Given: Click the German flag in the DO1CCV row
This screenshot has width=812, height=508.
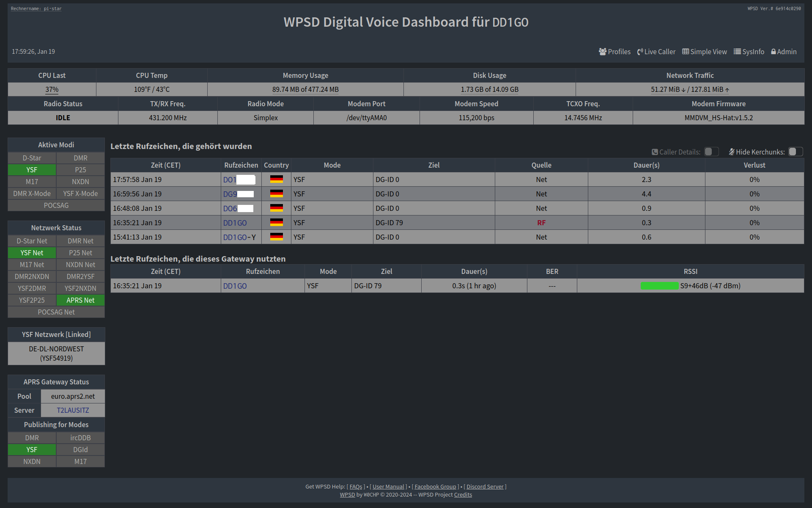Looking at the screenshot, I should [277, 179].
